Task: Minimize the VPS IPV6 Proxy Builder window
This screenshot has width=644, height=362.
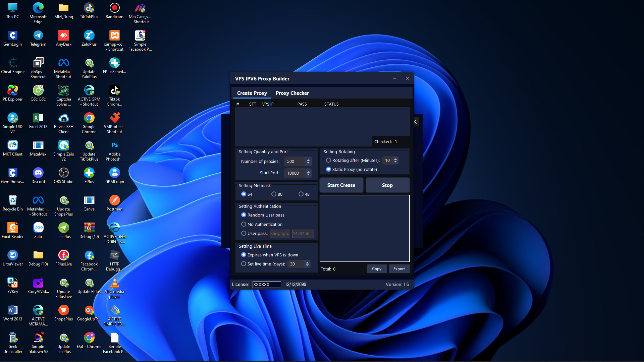Action: coord(394,78)
